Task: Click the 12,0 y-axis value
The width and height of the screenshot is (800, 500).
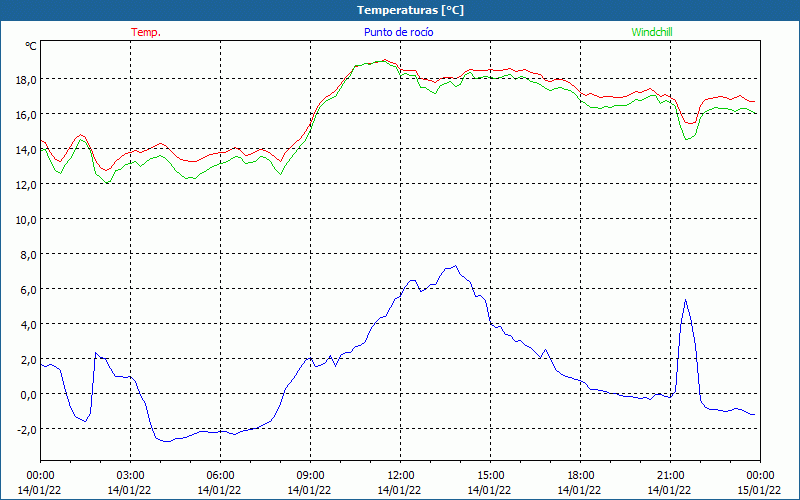Action: tap(27, 185)
